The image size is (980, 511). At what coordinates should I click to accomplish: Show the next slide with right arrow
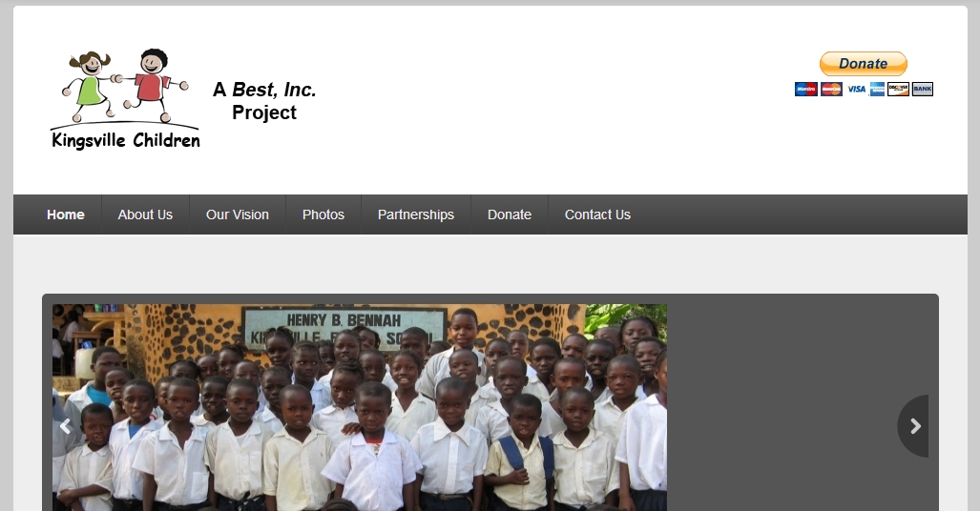914,426
